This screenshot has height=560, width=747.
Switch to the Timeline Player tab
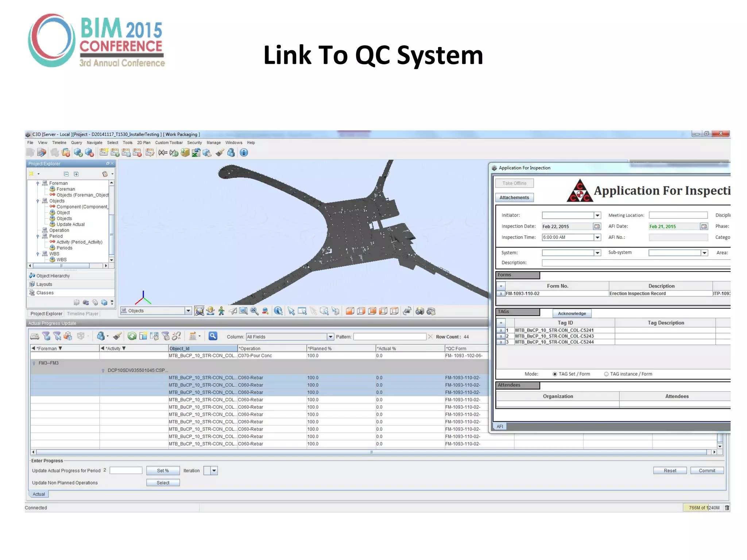pyautogui.click(x=82, y=314)
